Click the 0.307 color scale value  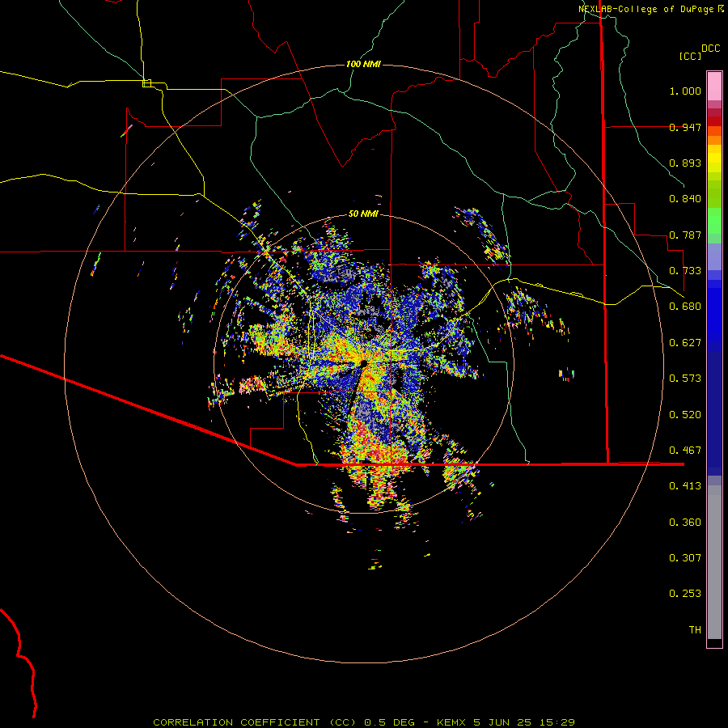685,558
